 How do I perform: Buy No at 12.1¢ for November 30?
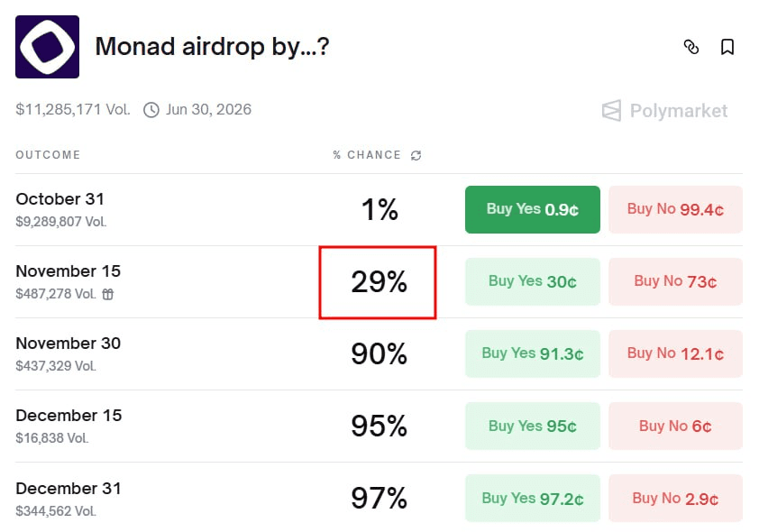(675, 353)
